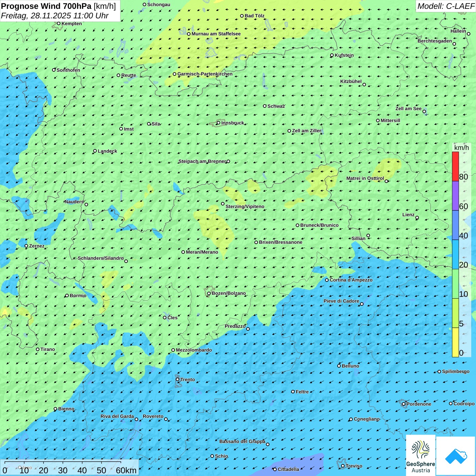Click the Treviso city marker
The height and width of the screenshot is (476, 476).
pos(343,466)
